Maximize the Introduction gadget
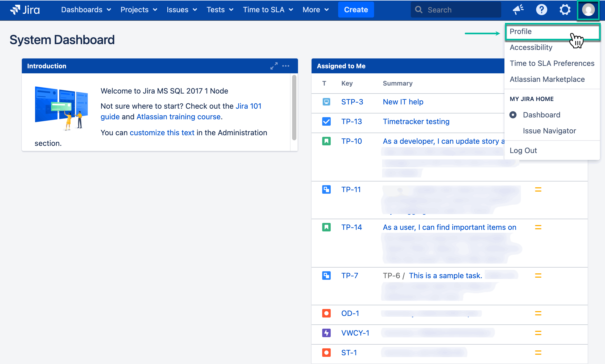The height and width of the screenshot is (364, 605). pos(274,66)
